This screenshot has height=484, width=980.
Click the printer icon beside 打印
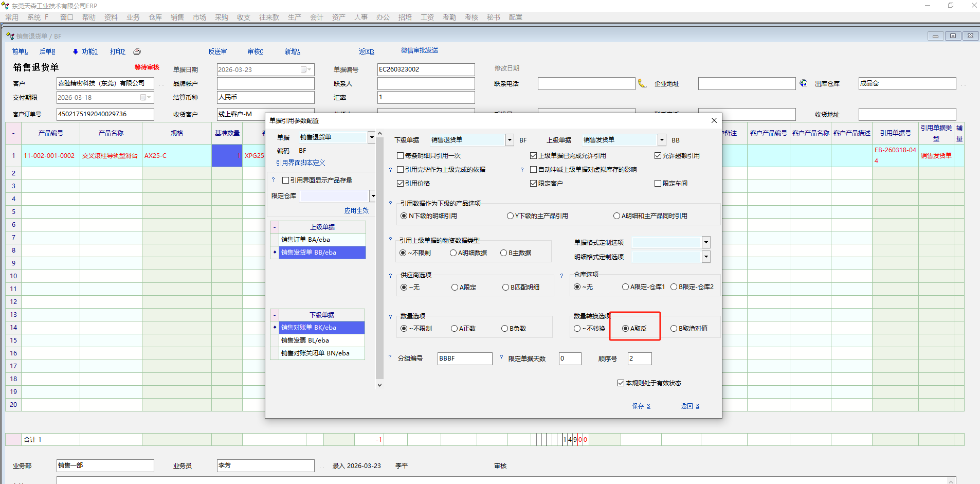pos(137,51)
